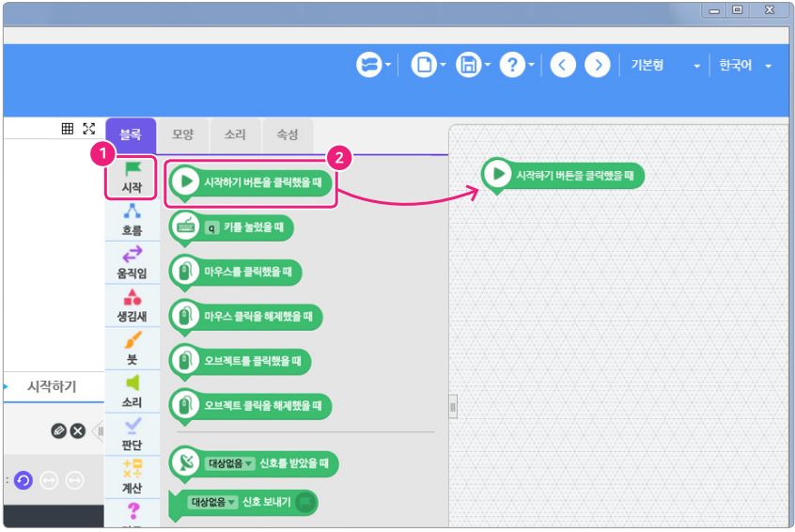This screenshot has width=795, height=532.
Task: Click the save file icon in the top toolbar
Action: 468,65
